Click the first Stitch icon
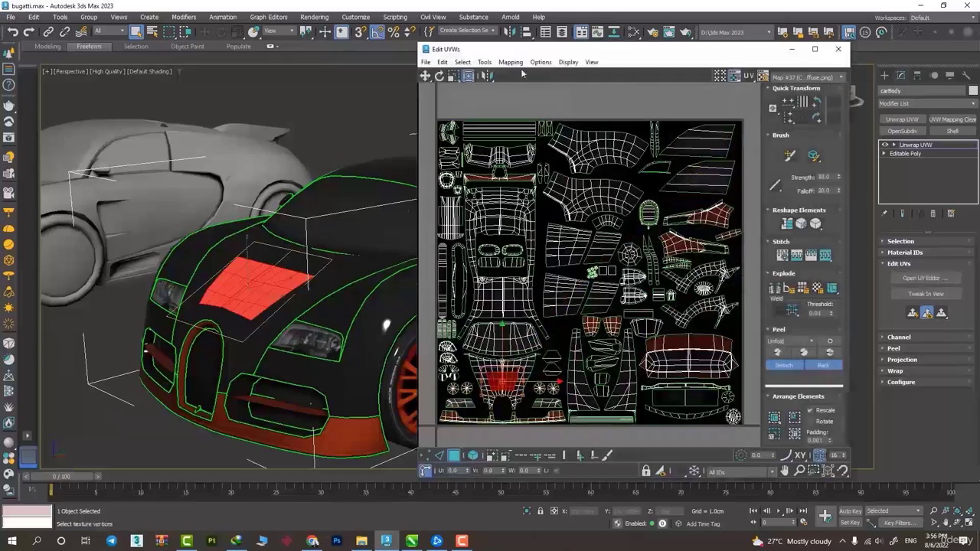Image resolution: width=980 pixels, height=551 pixels. [x=781, y=255]
